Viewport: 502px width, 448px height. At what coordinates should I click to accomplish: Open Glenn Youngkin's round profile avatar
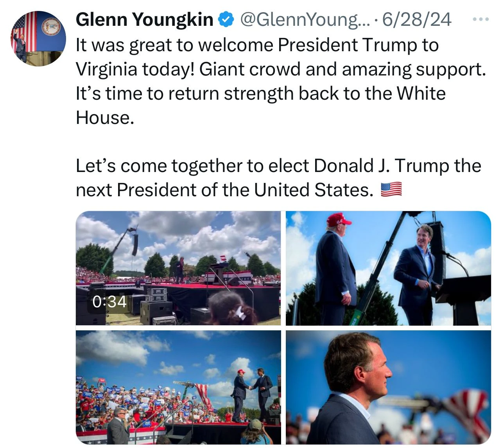point(38,38)
